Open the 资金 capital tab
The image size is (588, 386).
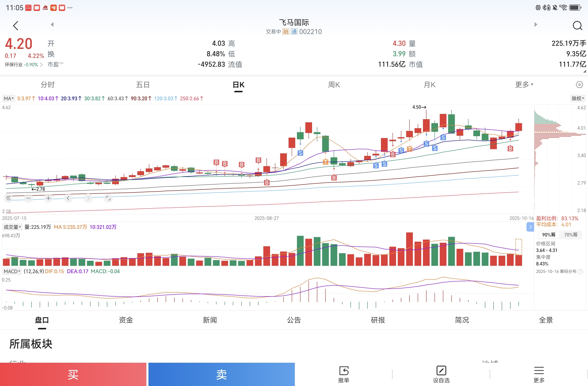pyautogui.click(x=126, y=320)
